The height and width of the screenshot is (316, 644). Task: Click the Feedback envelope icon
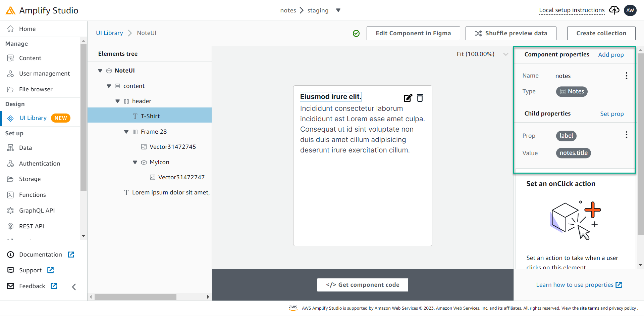coord(11,286)
